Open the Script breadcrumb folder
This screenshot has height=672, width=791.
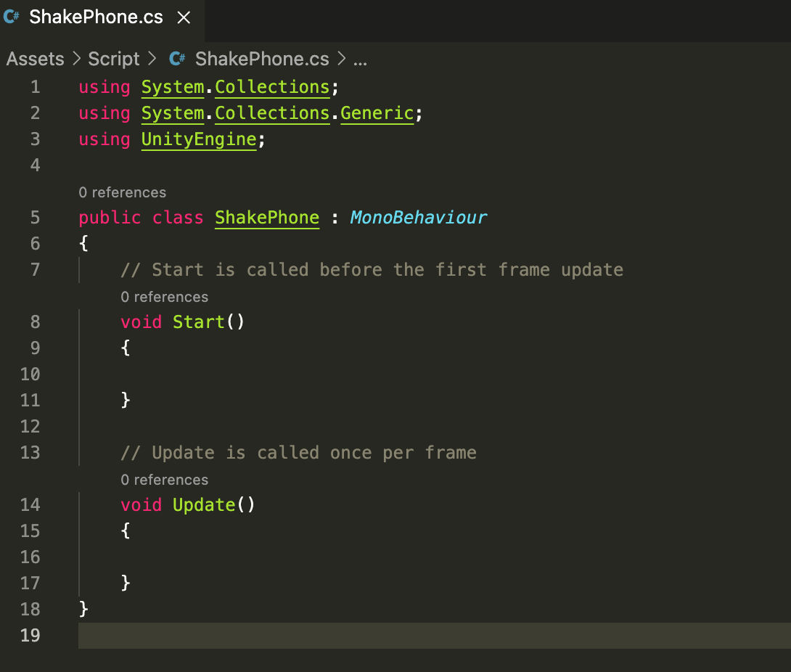point(113,59)
